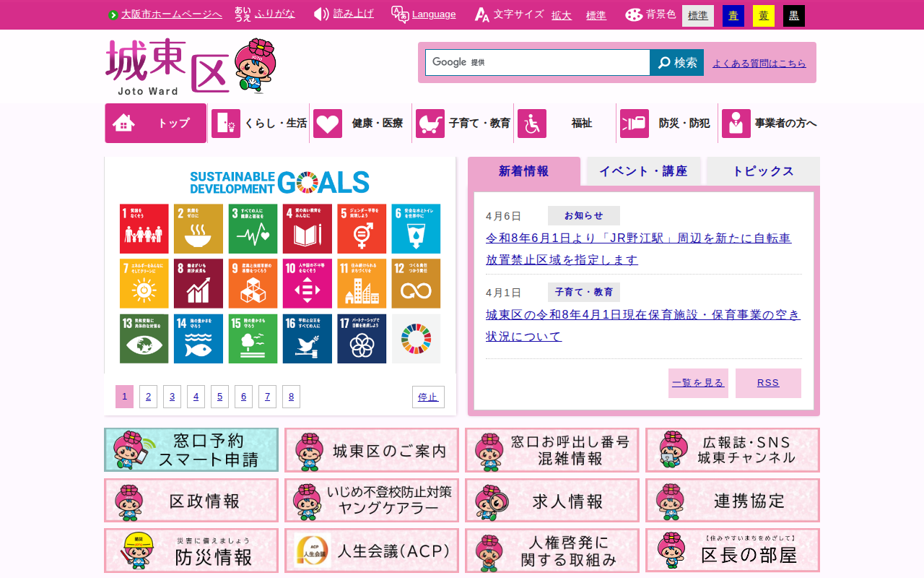Image resolution: width=924 pixels, height=578 pixels.
Task: Stop the slideshow with 停止 button
Action: (428, 397)
